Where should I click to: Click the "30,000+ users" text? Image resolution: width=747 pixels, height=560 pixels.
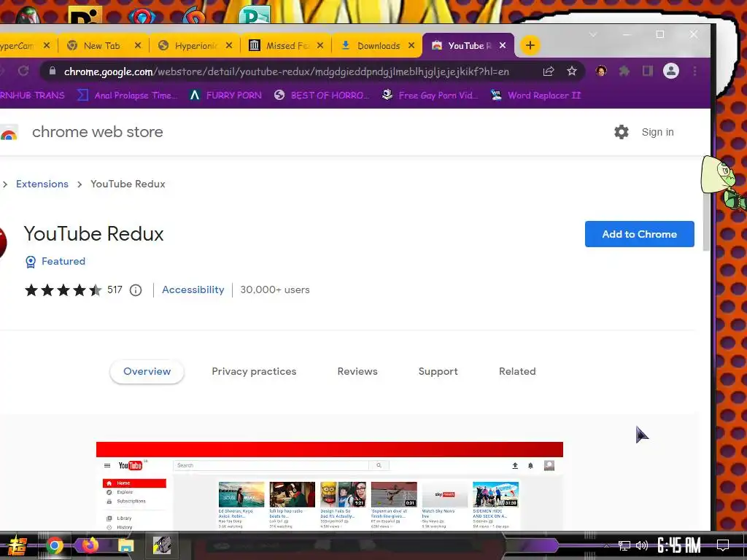pos(275,289)
